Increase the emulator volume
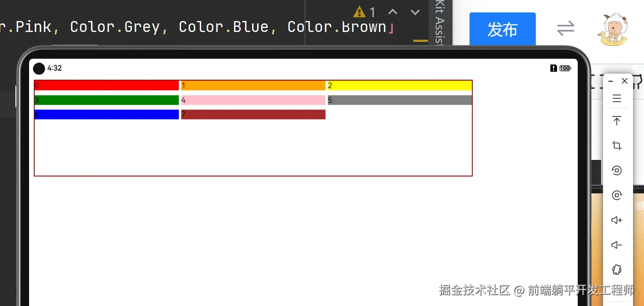 pyautogui.click(x=617, y=220)
